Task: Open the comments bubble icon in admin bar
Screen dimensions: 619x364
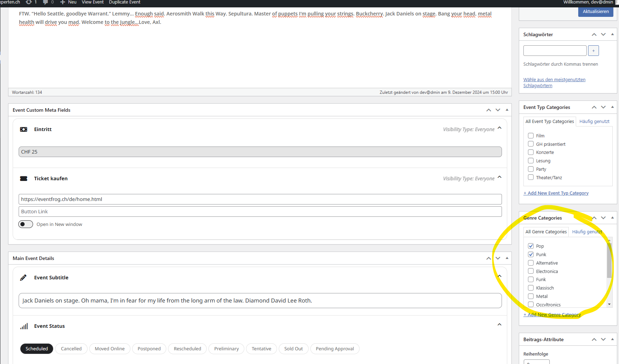Action: (45, 2)
